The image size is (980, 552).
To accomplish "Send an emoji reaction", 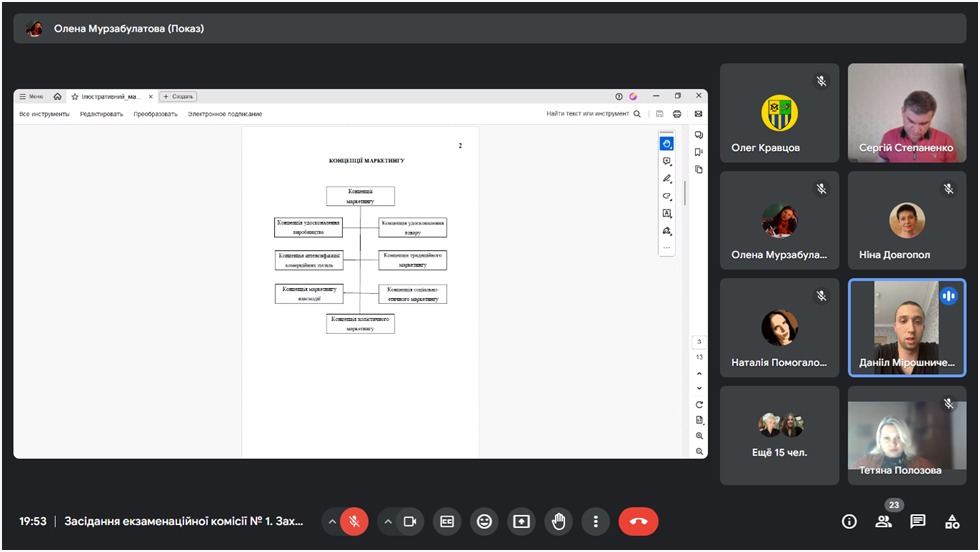I will pyautogui.click(x=484, y=521).
